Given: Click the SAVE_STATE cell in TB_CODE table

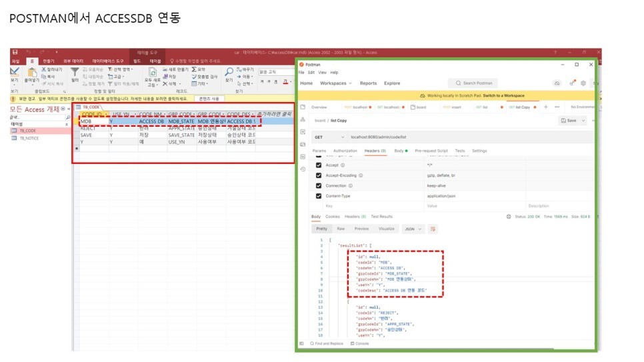Looking at the screenshot, I should [181, 135].
